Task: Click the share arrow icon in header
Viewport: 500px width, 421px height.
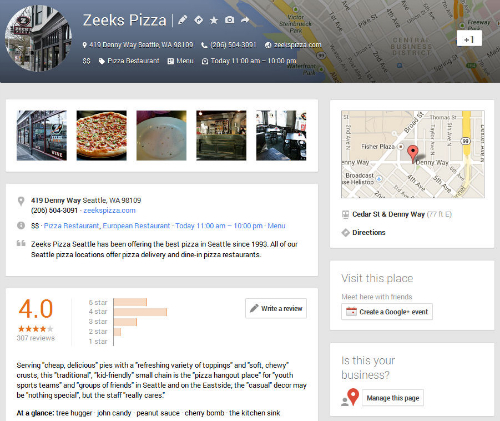Action: tap(245, 20)
